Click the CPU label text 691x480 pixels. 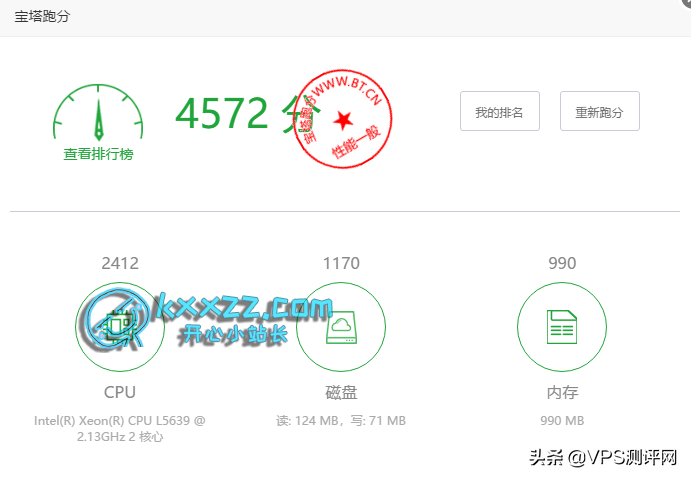point(120,392)
